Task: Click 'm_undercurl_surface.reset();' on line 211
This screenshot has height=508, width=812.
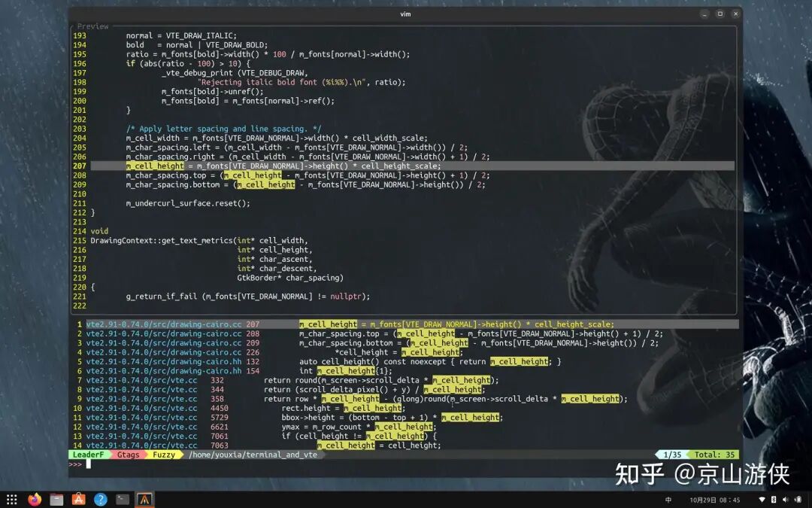Action: point(188,204)
